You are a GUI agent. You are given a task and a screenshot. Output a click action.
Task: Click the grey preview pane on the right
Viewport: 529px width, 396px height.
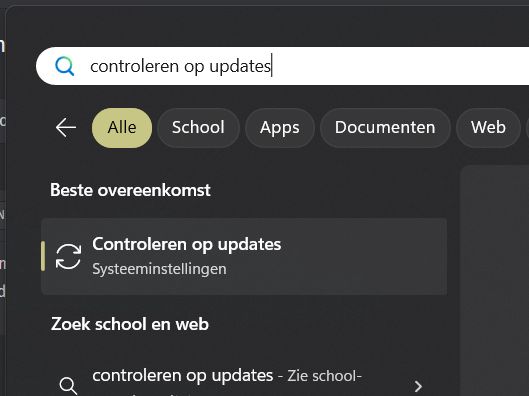coord(495,281)
